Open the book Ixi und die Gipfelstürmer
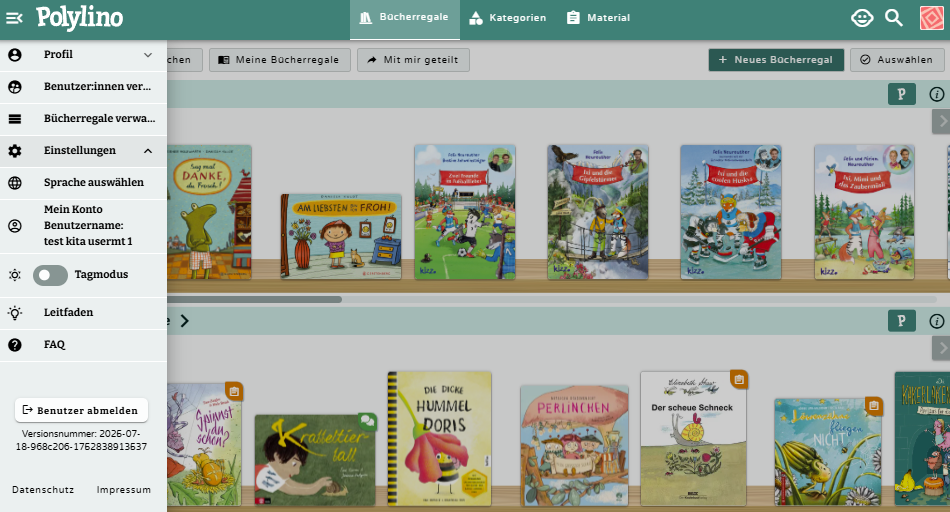Viewport: 950px width, 512px height. click(598, 212)
